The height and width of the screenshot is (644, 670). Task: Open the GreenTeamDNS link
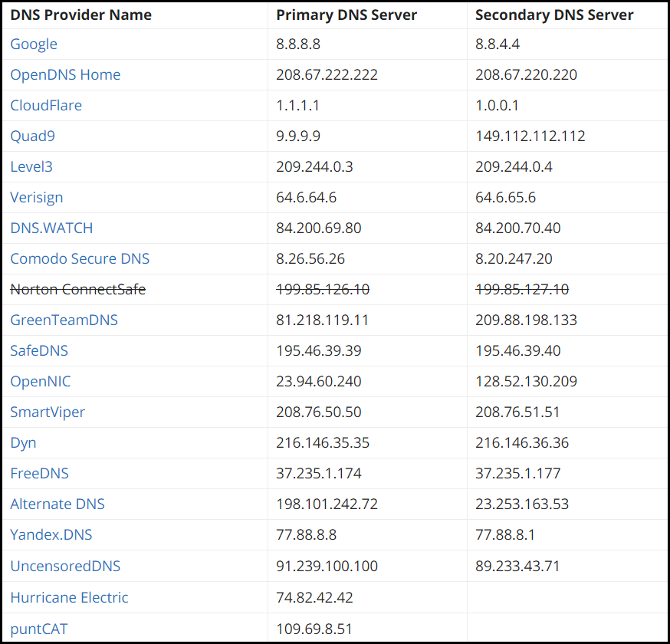pos(64,320)
